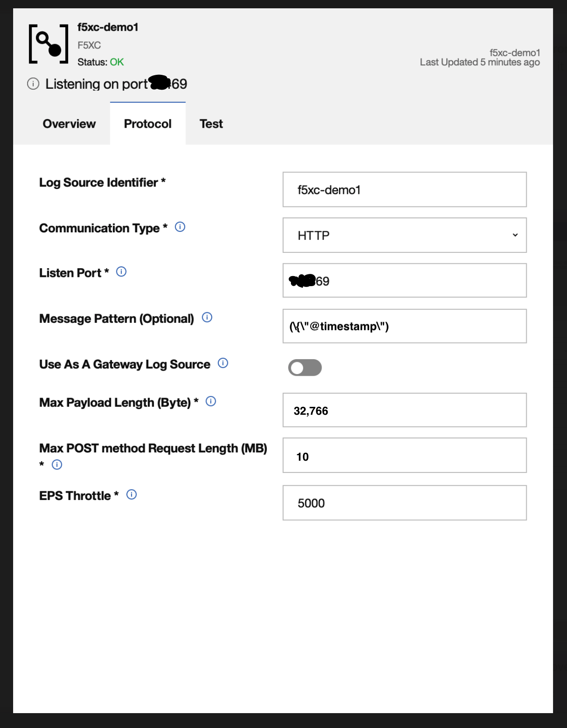The height and width of the screenshot is (728, 567).
Task: Click the info icon beside Listen Port
Action: click(x=122, y=272)
